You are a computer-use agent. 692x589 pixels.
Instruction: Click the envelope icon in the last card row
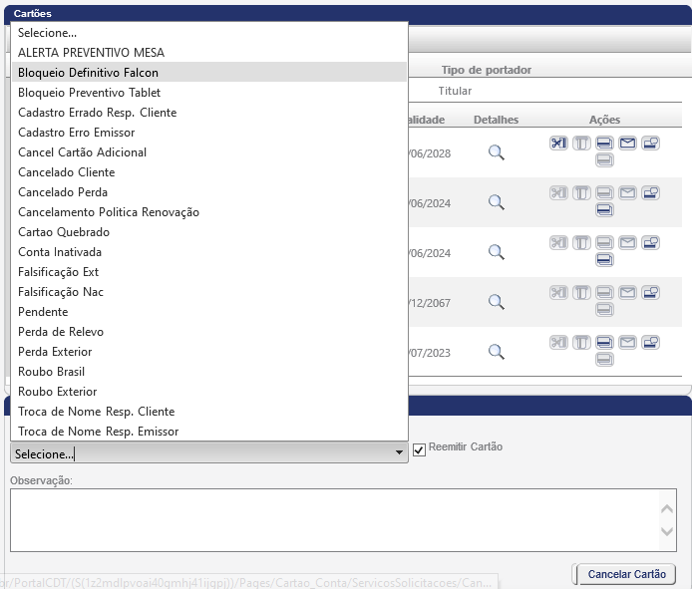627,343
